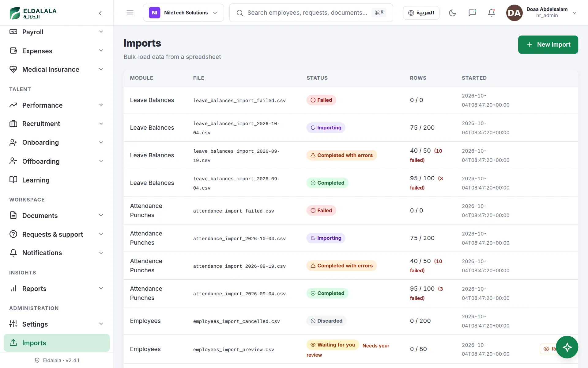Click the search magnifier icon

(240, 13)
